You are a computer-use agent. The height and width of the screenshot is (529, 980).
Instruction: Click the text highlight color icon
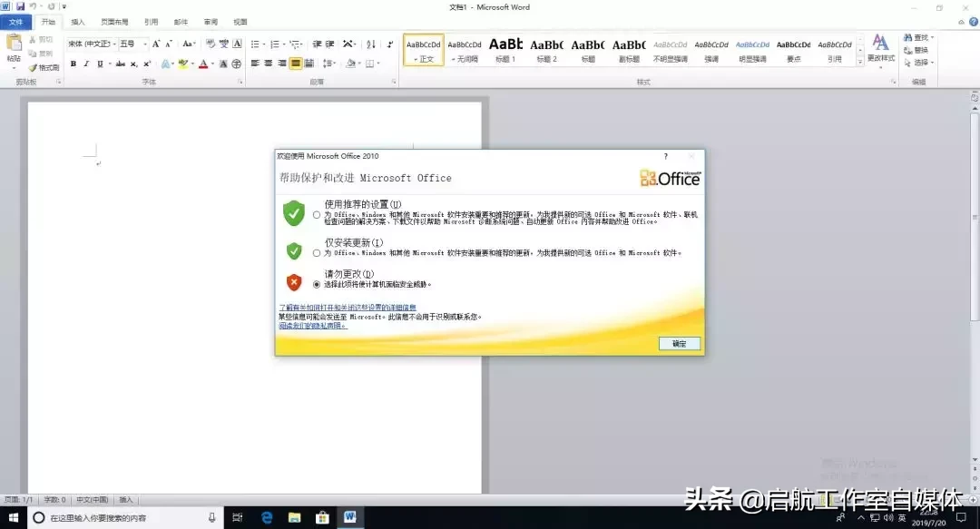point(182,64)
